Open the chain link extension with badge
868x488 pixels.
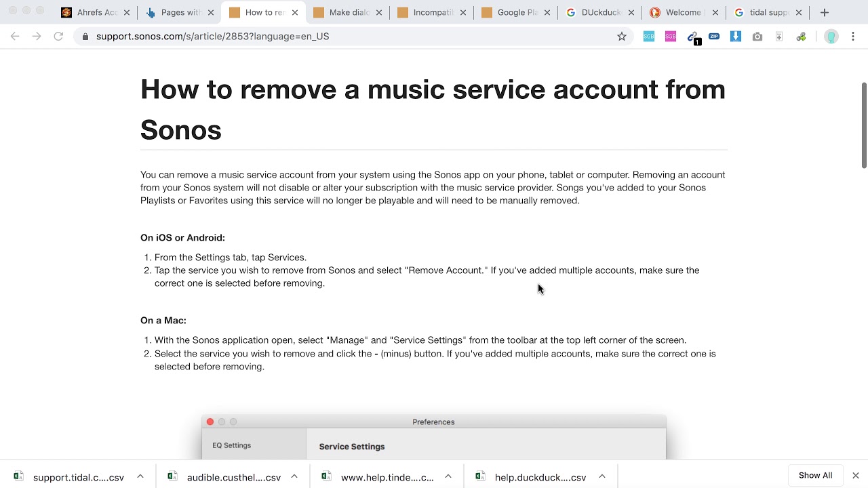(x=693, y=37)
